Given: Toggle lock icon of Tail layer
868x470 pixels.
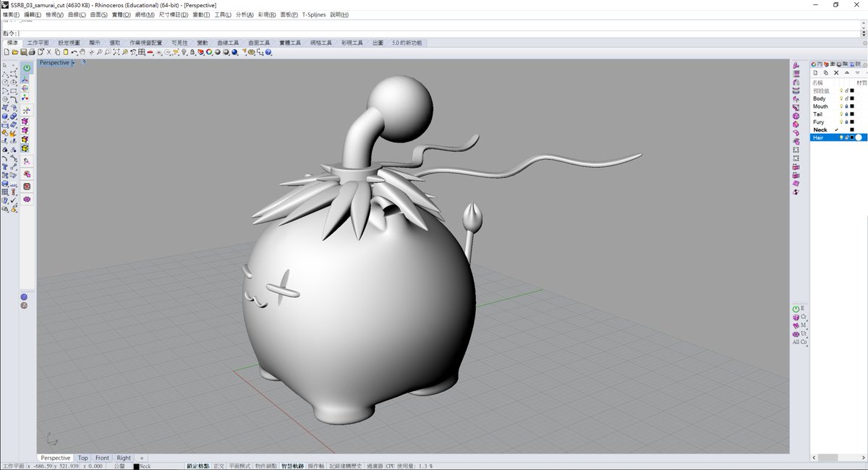Looking at the screenshot, I should click(846, 114).
